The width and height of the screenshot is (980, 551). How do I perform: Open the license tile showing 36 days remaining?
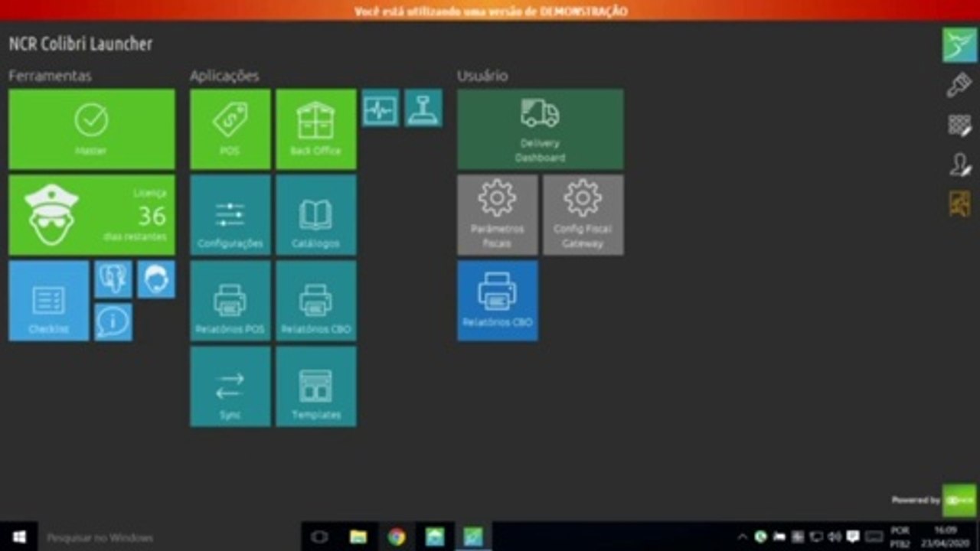(x=92, y=215)
